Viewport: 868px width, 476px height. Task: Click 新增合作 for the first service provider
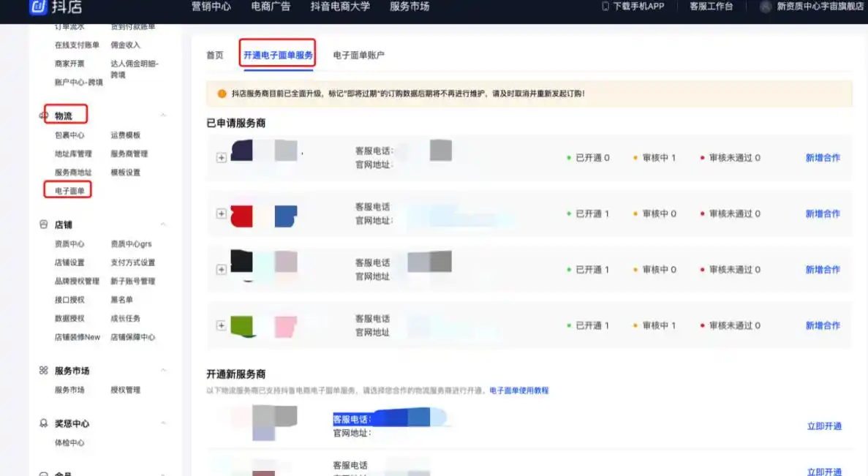click(x=823, y=158)
